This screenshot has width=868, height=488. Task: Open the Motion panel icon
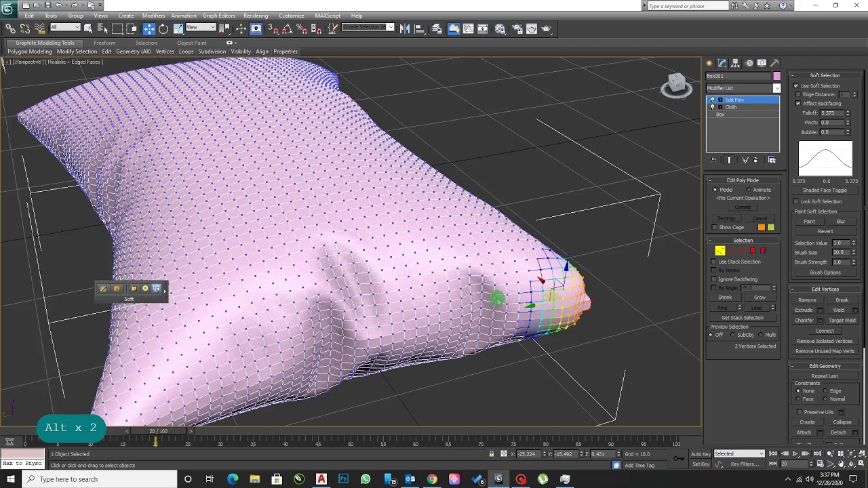[x=749, y=63]
